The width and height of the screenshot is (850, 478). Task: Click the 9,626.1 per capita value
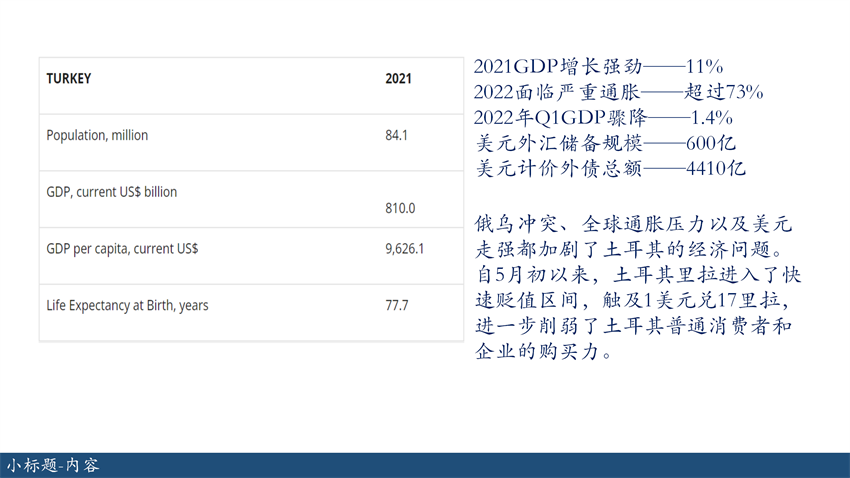point(404,248)
